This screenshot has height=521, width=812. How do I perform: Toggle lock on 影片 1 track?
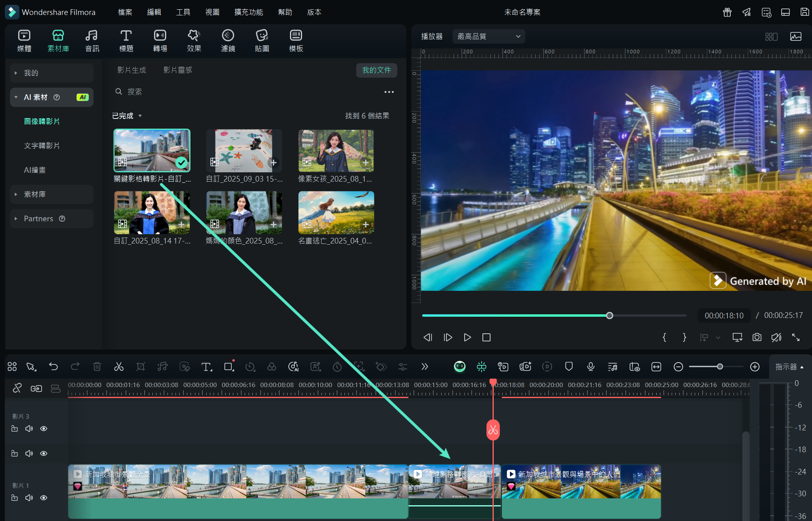click(15, 498)
